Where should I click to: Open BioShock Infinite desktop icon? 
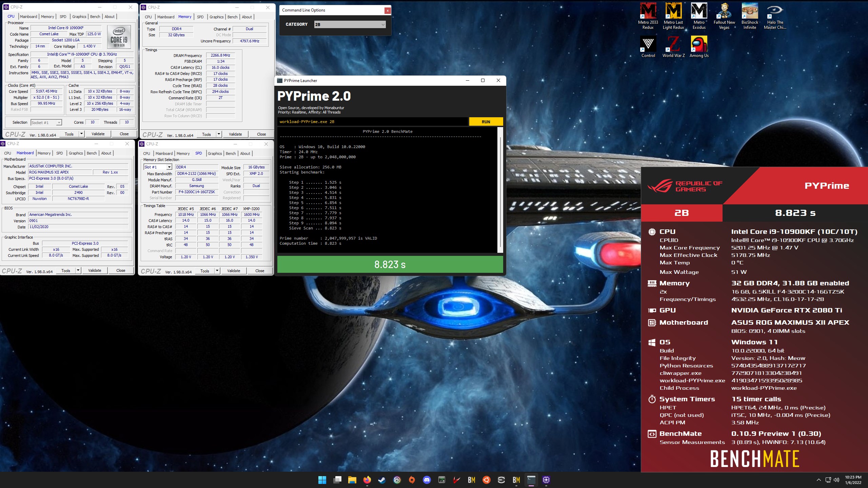click(x=750, y=16)
